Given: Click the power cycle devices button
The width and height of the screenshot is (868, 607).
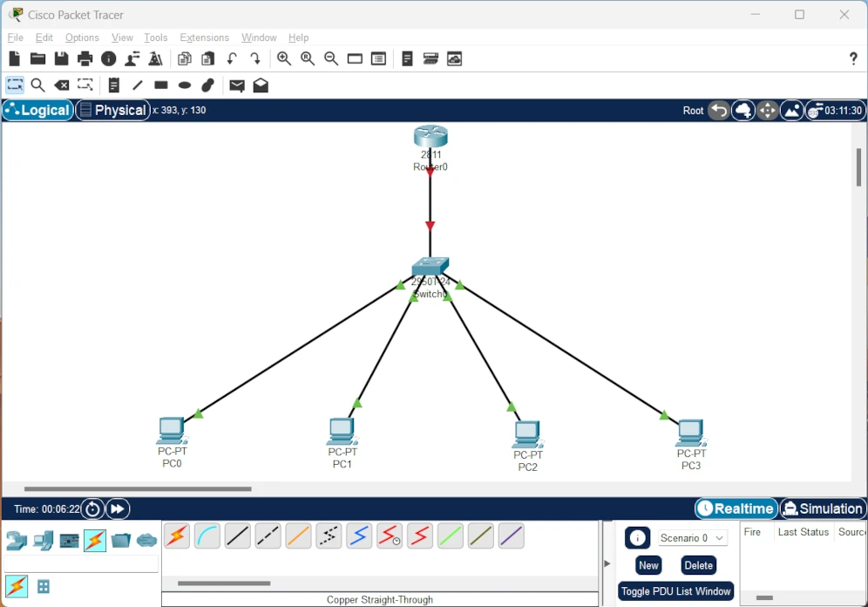Looking at the screenshot, I should pos(93,509).
